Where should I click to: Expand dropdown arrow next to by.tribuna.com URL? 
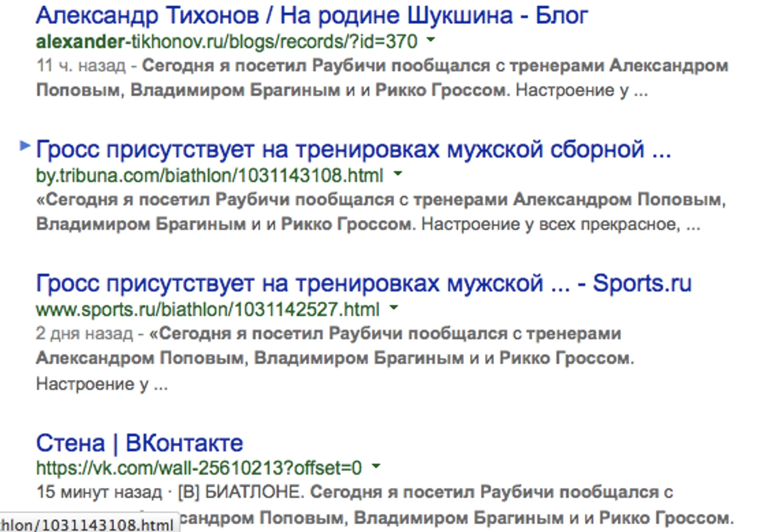pyautogui.click(x=398, y=174)
